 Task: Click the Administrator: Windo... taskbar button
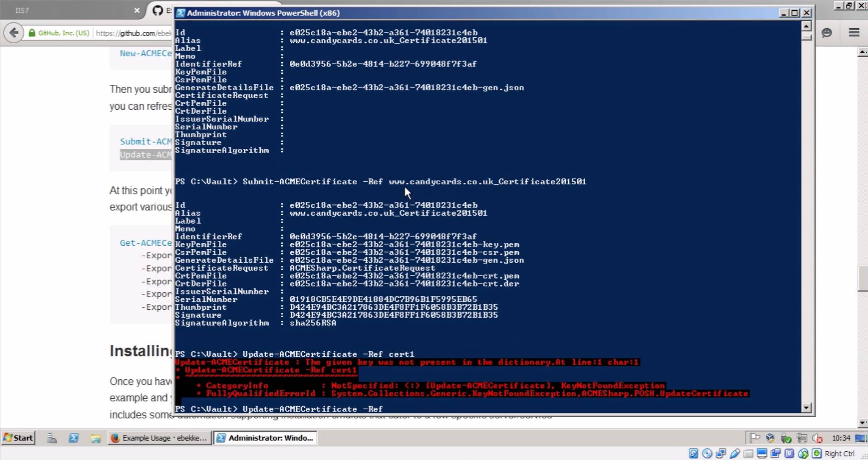coord(266,438)
